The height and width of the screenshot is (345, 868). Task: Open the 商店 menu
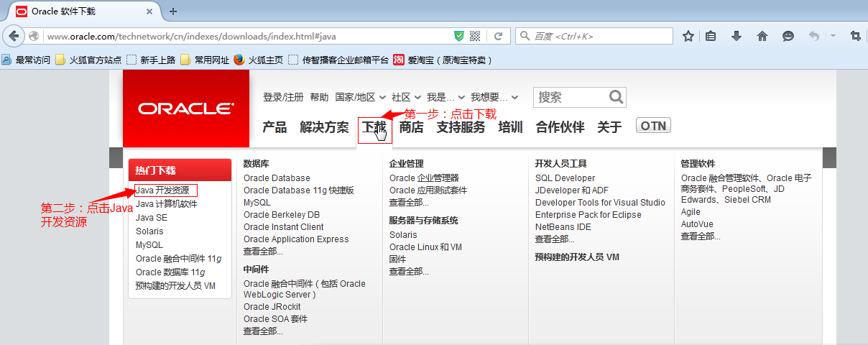pos(412,127)
